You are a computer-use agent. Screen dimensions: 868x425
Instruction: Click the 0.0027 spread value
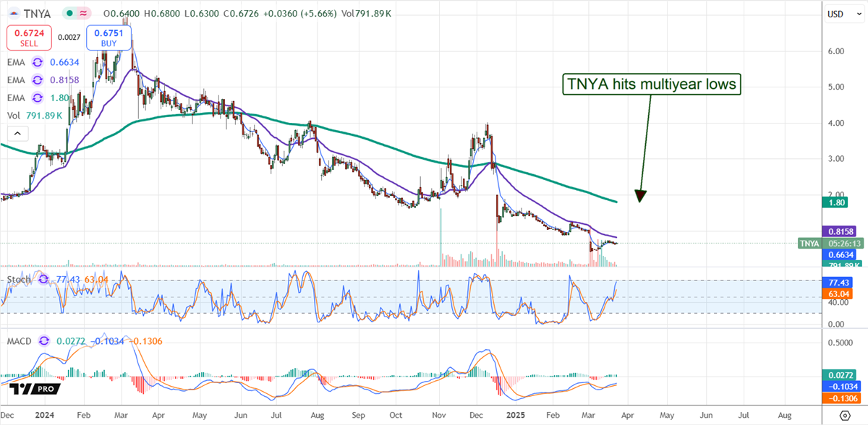click(x=69, y=36)
